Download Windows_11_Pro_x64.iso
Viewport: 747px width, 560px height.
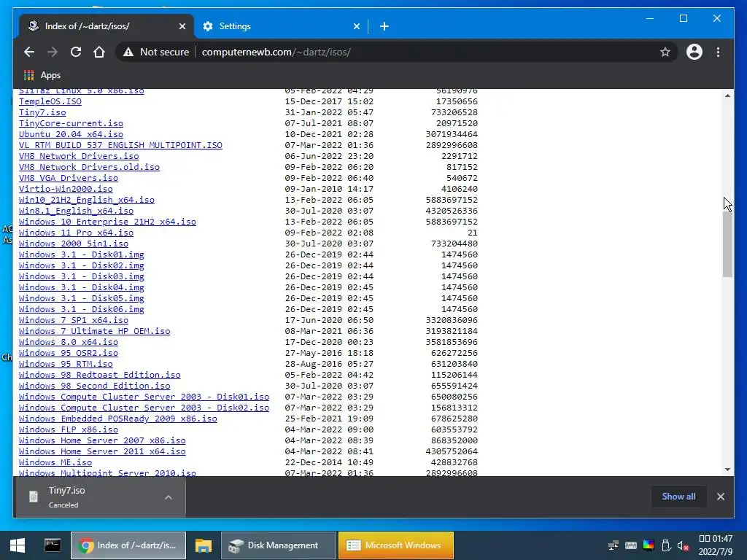76,233
